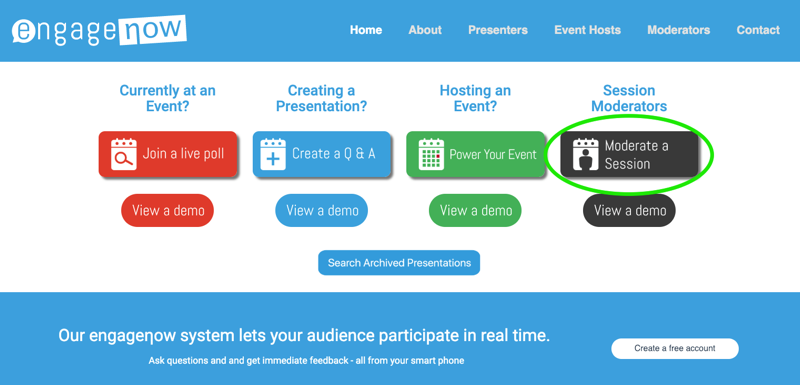Click Create a free account
The width and height of the screenshot is (800, 385).
(675, 348)
